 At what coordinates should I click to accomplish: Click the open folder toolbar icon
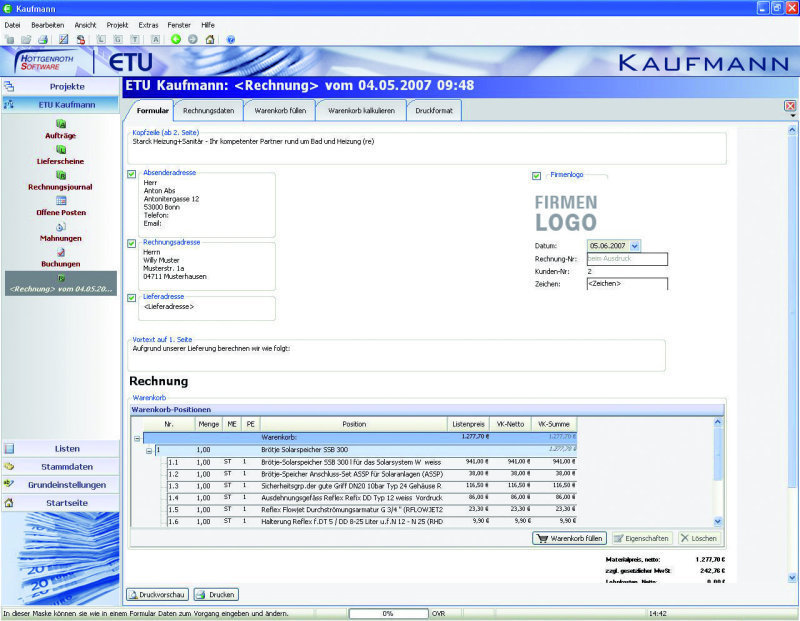click(x=26, y=39)
